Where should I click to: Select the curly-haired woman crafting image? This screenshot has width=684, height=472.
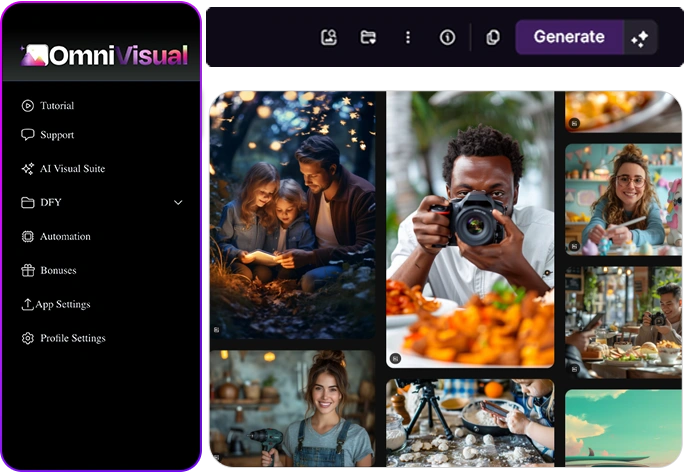(x=623, y=200)
